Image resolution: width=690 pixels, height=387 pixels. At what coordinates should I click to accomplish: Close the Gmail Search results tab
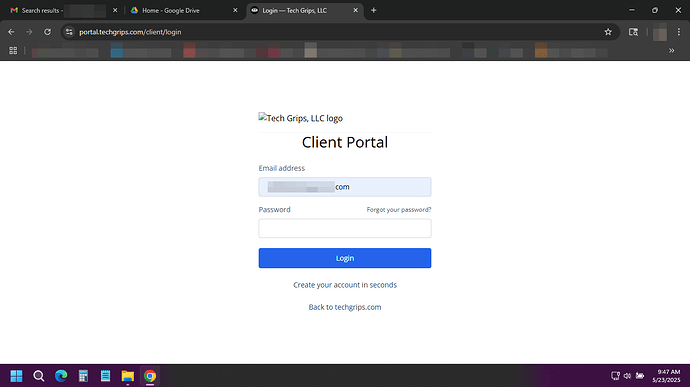tap(115, 10)
